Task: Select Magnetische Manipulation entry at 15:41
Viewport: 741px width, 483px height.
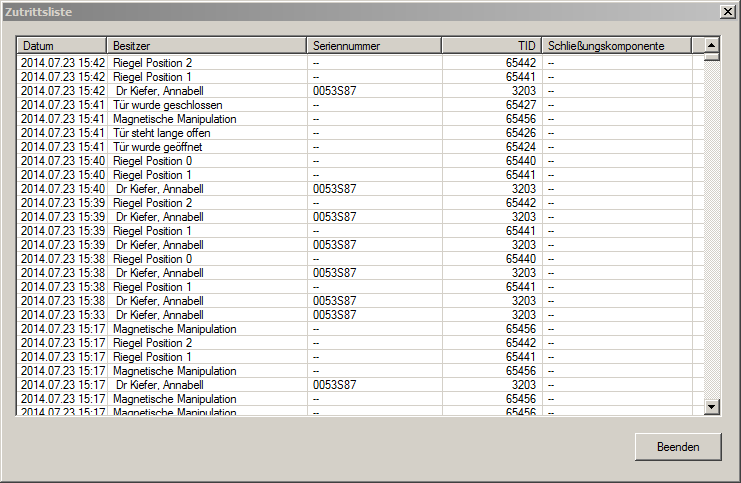Action: (x=175, y=119)
